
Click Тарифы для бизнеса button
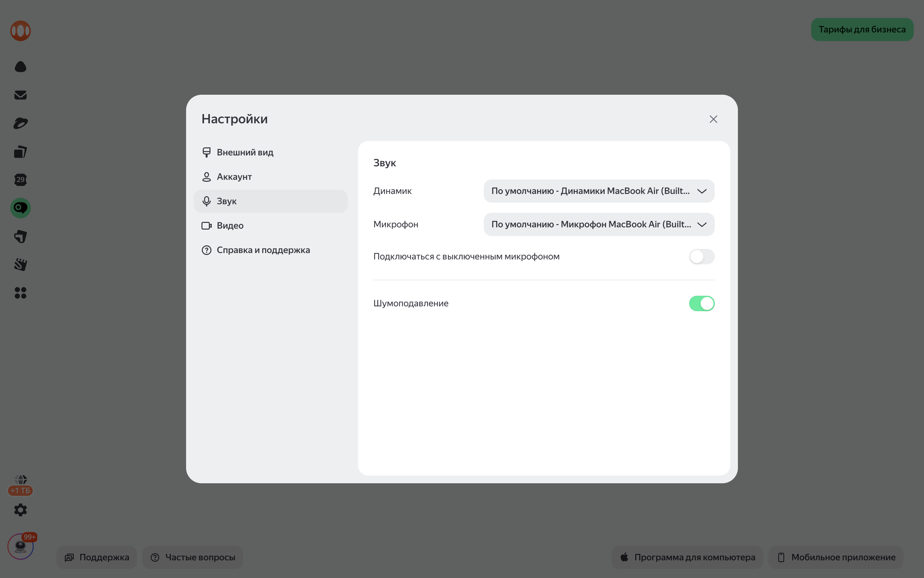(862, 30)
